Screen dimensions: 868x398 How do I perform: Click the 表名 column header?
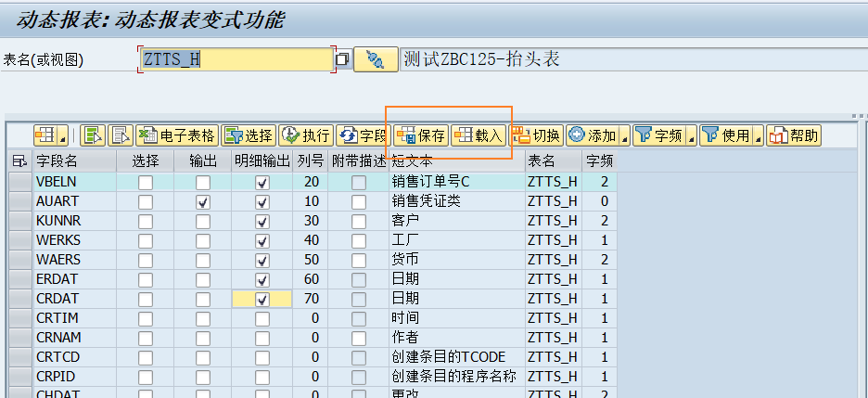(x=554, y=161)
